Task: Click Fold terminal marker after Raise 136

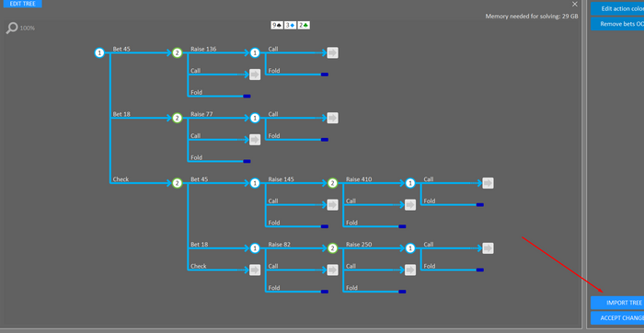Action: tap(325, 75)
